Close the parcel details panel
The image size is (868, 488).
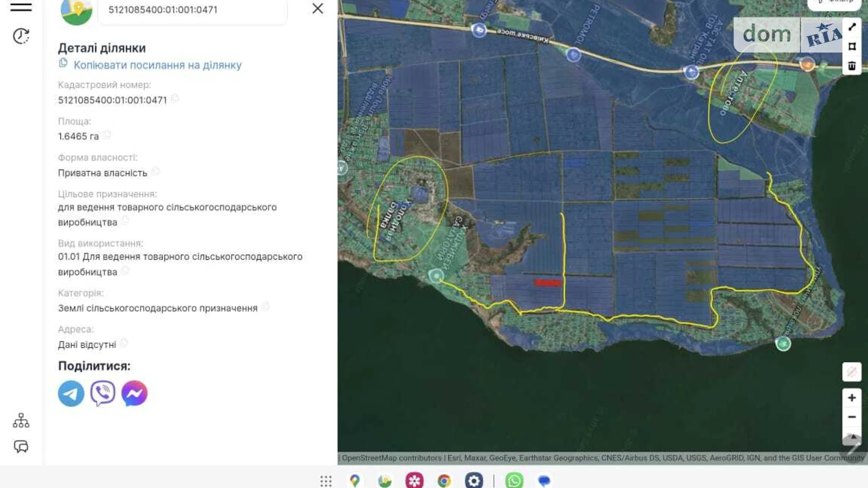coord(318,9)
